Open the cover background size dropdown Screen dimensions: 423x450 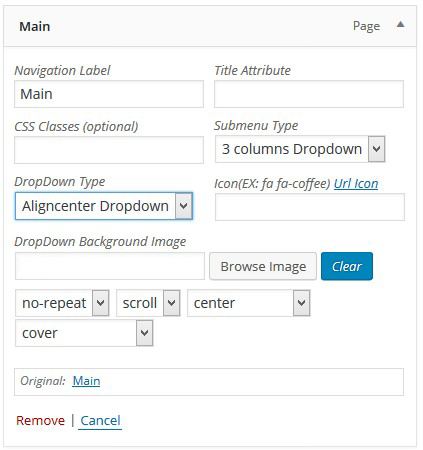pos(84,333)
